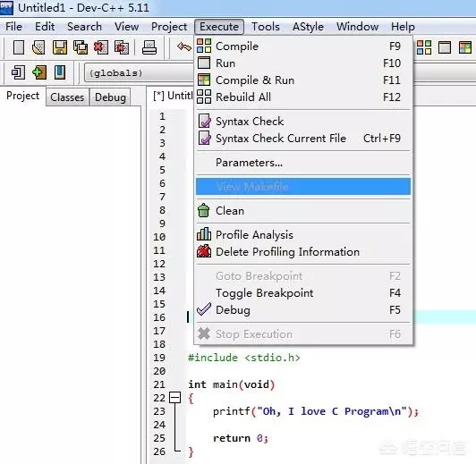
Task: Click the blue bookmark toolbar icon
Action: click(x=60, y=72)
